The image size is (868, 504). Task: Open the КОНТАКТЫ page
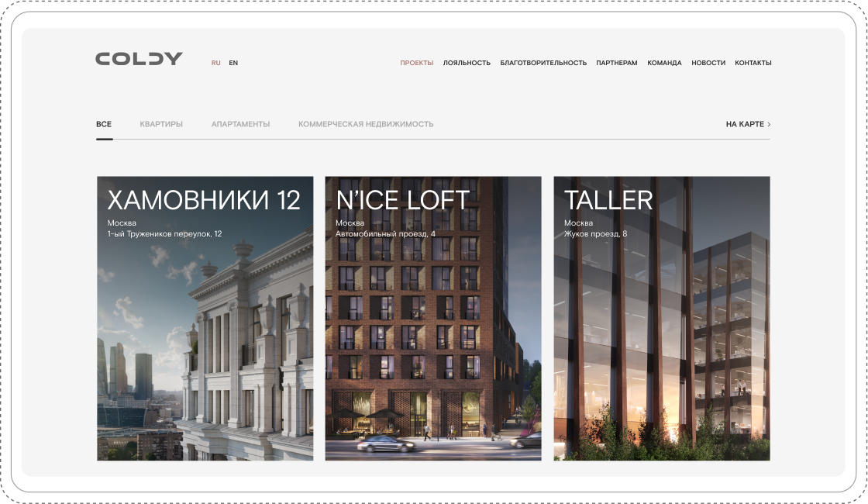click(x=753, y=63)
